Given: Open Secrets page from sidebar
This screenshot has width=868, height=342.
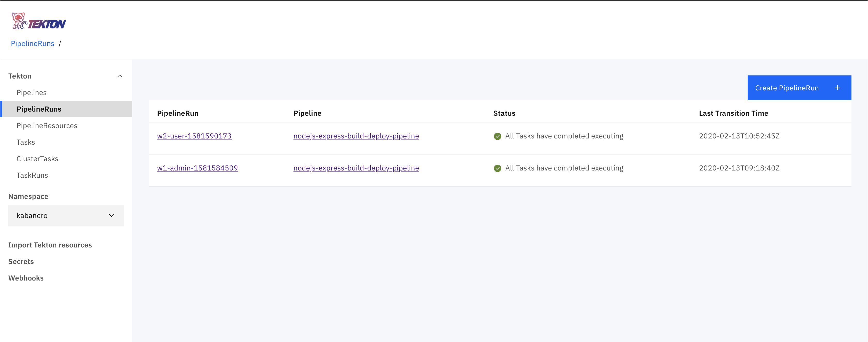Looking at the screenshot, I should coord(21,261).
